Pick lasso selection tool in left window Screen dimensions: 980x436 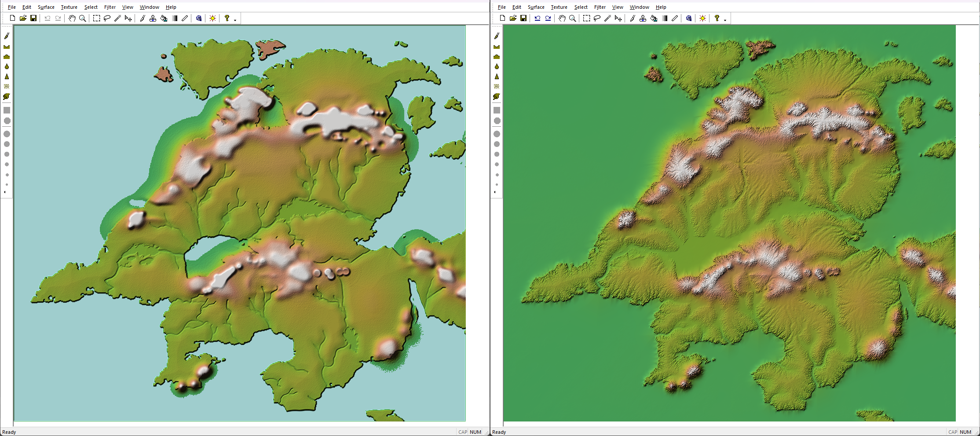[x=107, y=18]
